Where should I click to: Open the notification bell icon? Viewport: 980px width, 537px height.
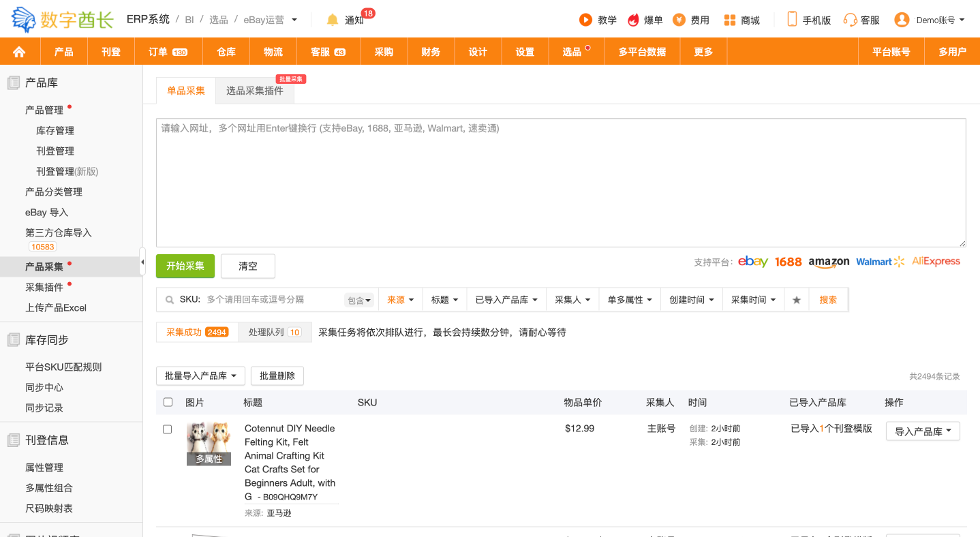click(x=333, y=20)
